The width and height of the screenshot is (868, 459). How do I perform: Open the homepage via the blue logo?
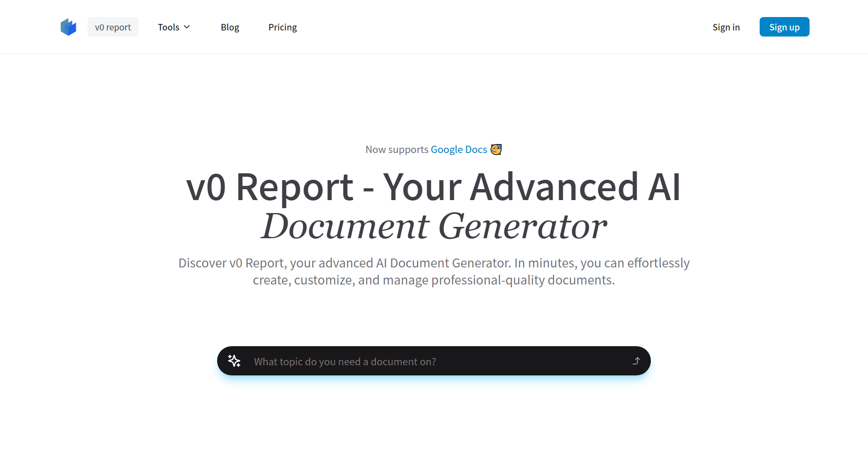(68, 26)
